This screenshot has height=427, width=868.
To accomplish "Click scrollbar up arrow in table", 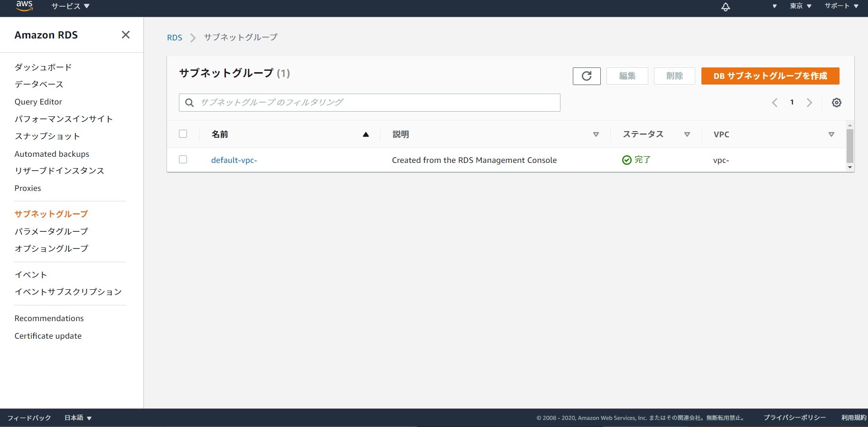I will 850,125.
